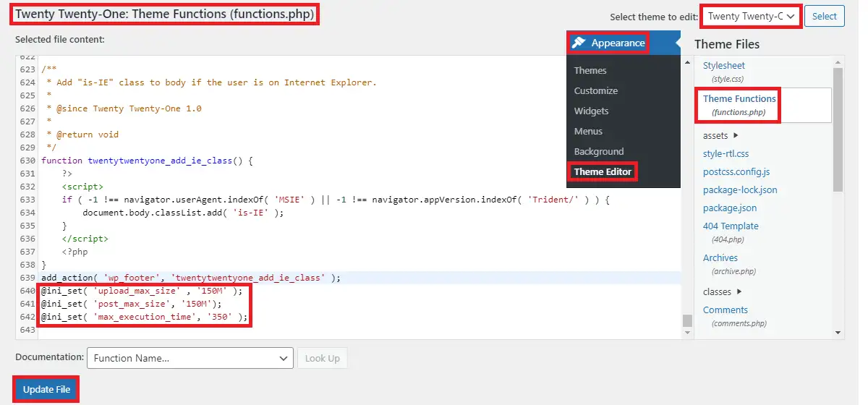Click the @since Twenty Twenty-One 1.0 comment
Screen dimensions: 868x405
(124, 108)
